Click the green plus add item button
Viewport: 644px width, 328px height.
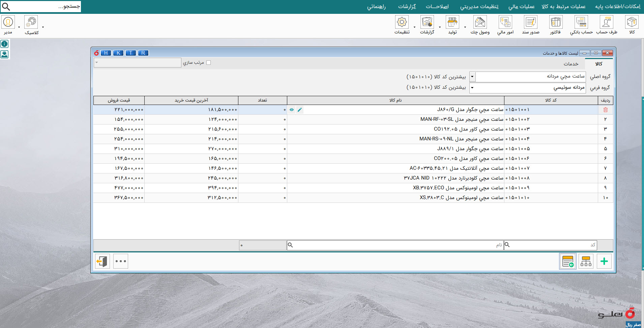604,261
